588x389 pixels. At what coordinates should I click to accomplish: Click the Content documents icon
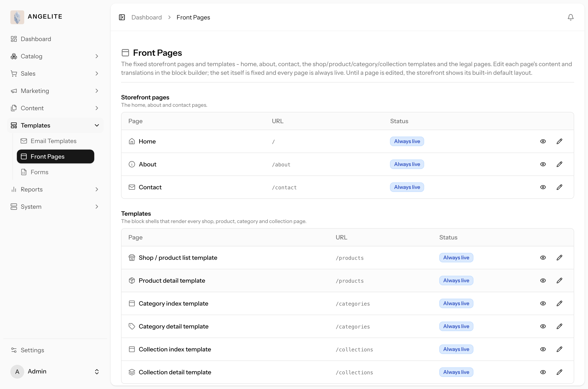14,108
